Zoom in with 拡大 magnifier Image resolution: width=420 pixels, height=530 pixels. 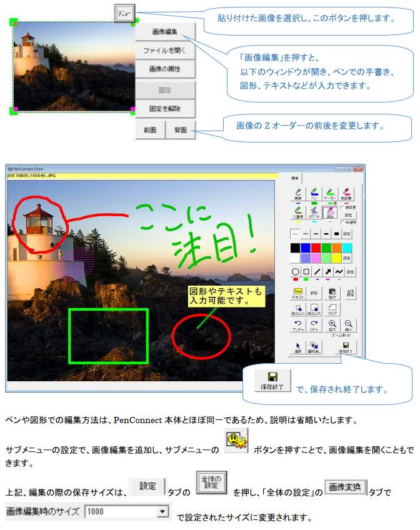(x=332, y=325)
